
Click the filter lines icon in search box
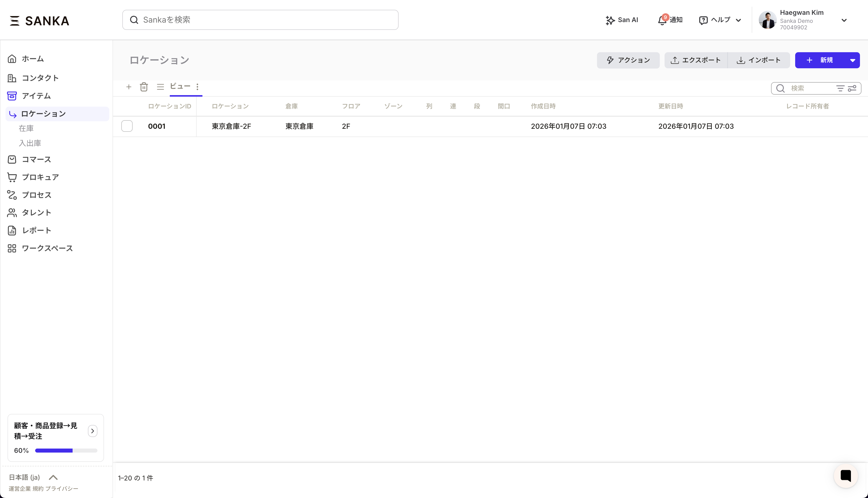pyautogui.click(x=840, y=88)
